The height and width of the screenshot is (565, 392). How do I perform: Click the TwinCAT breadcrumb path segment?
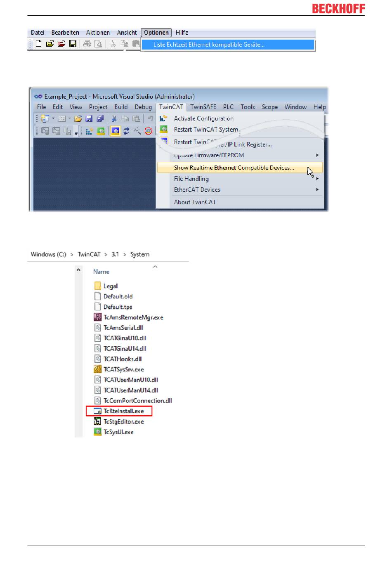pyautogui.click(x=89, y=254)
